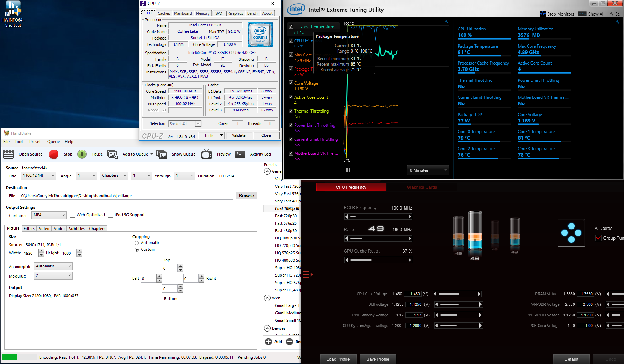Open the Chapters range type dropdown

(114, 176)
